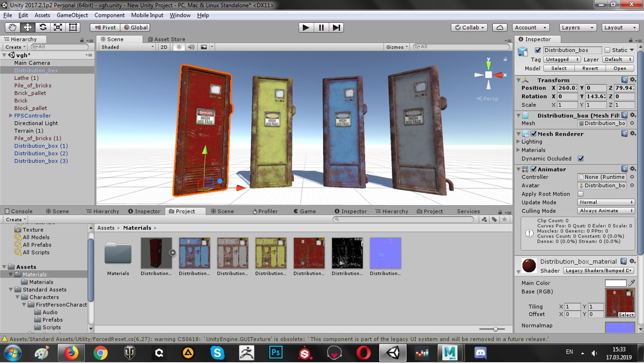The image size is (644, 363).
Task: Toggle scene audio speaker icon
Action: click(x=191, y=47)
